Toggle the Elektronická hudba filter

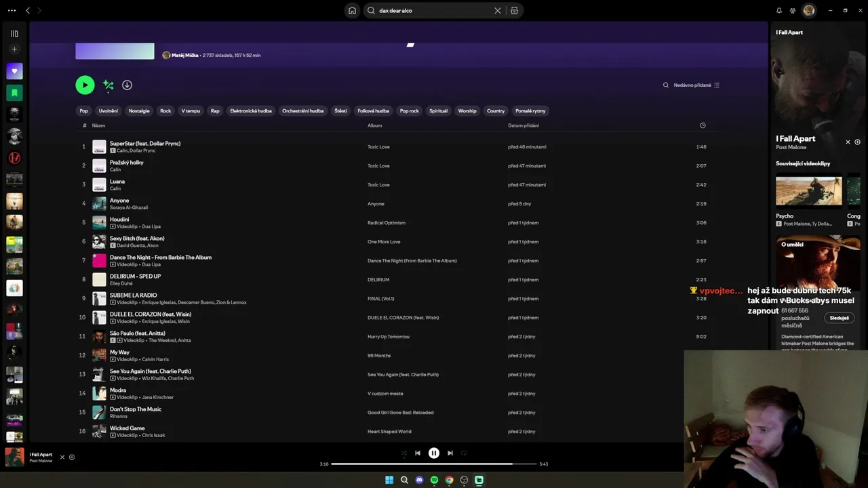click(251, 111)
